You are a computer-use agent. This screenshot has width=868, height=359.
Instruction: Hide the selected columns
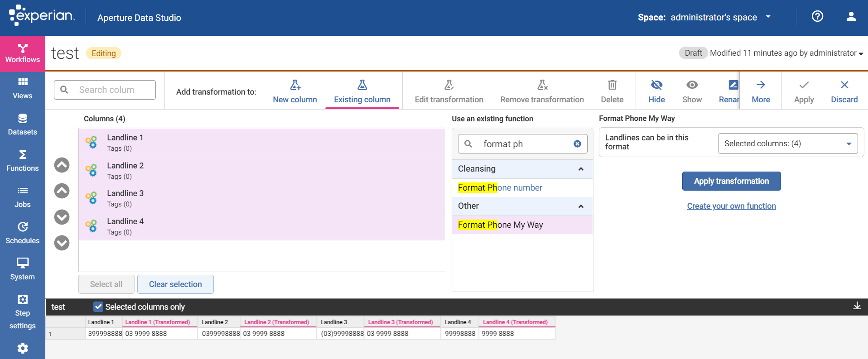(656, 91)
